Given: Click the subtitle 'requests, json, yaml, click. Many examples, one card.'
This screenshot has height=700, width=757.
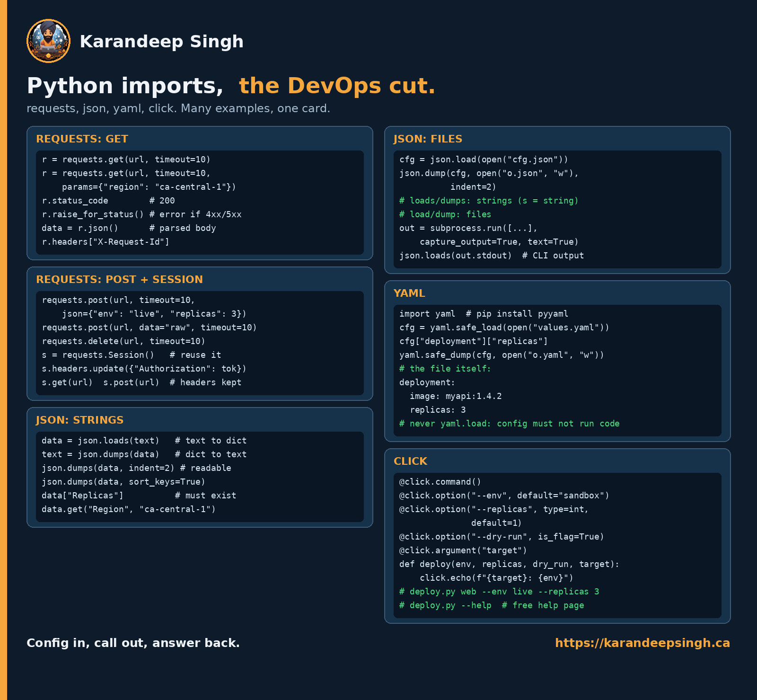Looking at the screenshot, I should point(178,108).
